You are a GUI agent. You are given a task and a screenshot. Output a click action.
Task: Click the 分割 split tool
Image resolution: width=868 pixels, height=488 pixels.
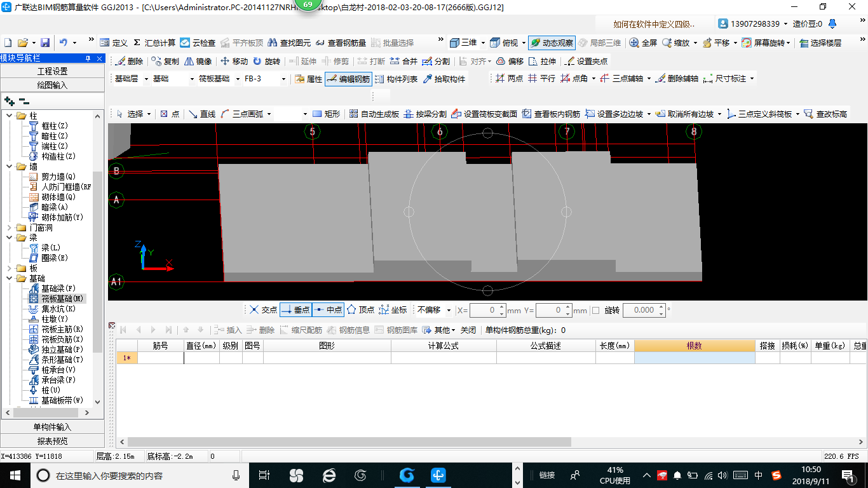pos(436,62)
